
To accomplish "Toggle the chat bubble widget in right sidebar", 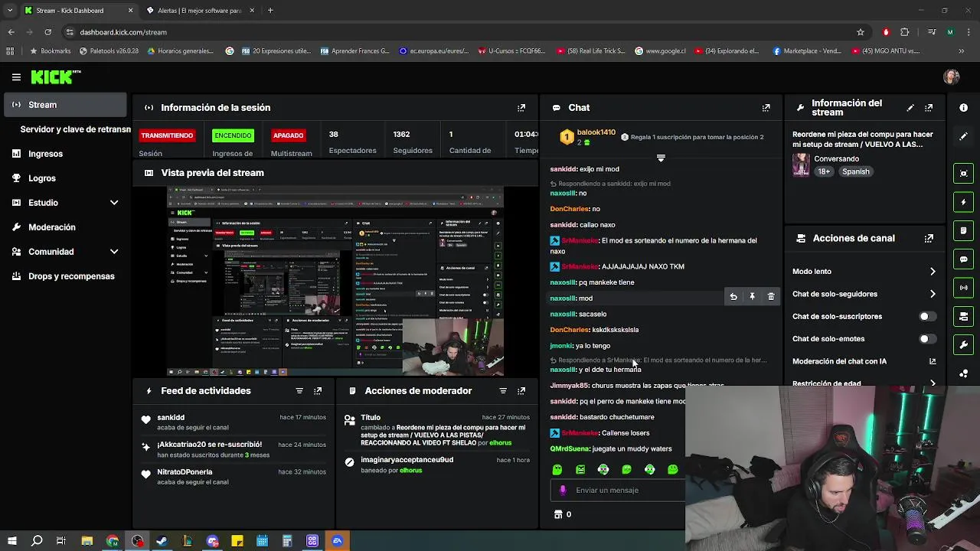I will pos(964,259).
